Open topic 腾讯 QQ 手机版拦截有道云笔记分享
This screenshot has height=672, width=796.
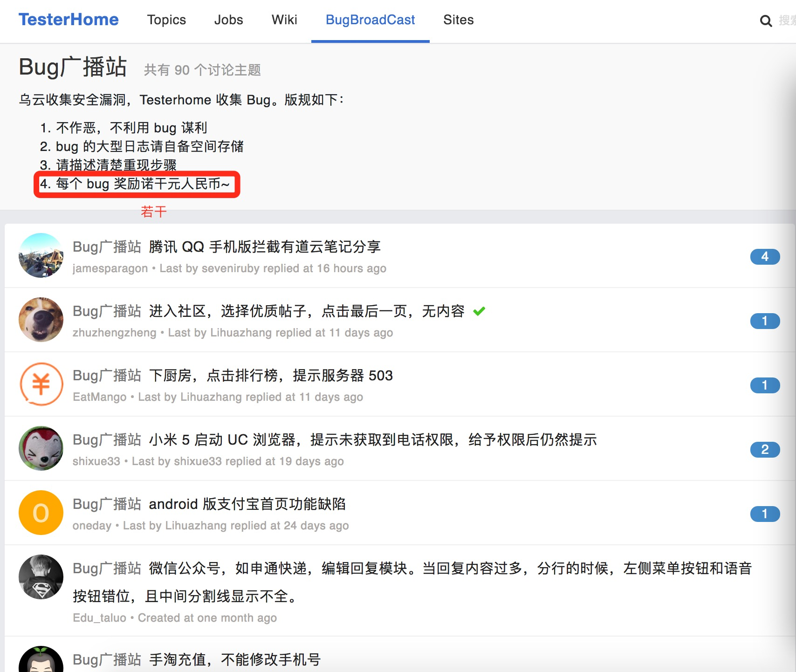coord(265,247)
